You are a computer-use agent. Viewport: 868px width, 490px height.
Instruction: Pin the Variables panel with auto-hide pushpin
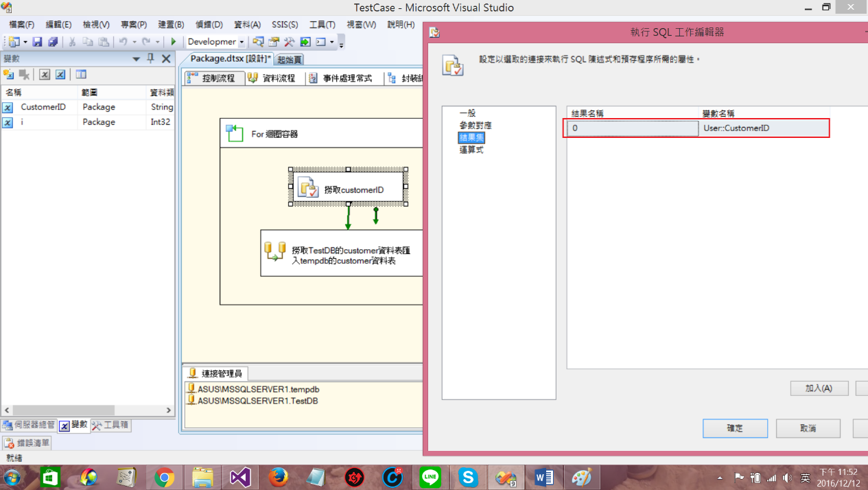pos(151,58)
